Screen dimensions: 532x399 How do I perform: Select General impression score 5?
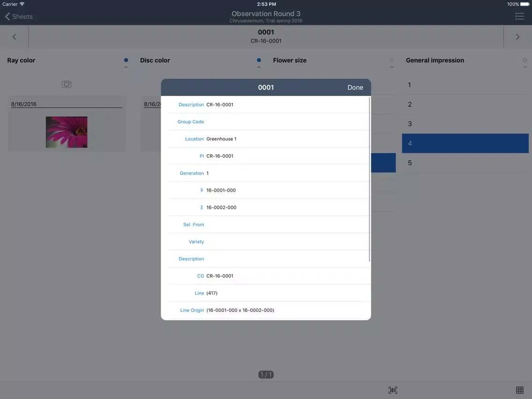(465, 163)
